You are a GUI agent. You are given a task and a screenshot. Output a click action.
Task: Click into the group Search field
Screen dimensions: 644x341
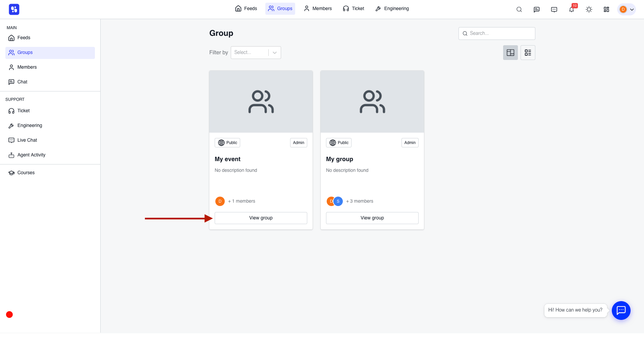(x=497, y=33)
